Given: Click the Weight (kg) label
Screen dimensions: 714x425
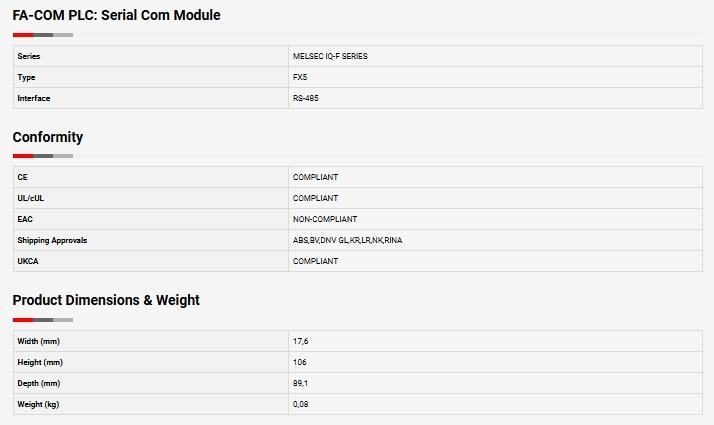Looking at the screenshot, I should (38, 404).
